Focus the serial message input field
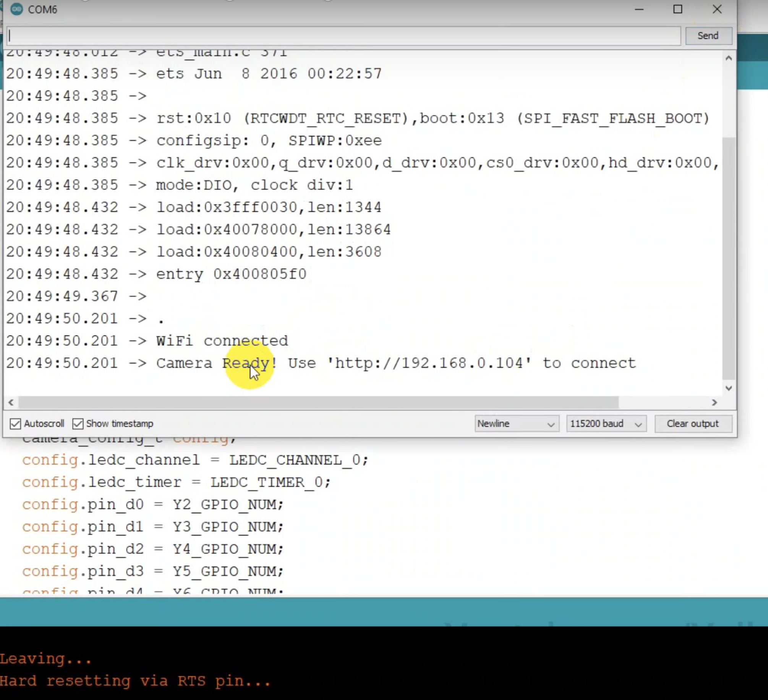Viewport: 768px width, 700px height. [343, 36]
